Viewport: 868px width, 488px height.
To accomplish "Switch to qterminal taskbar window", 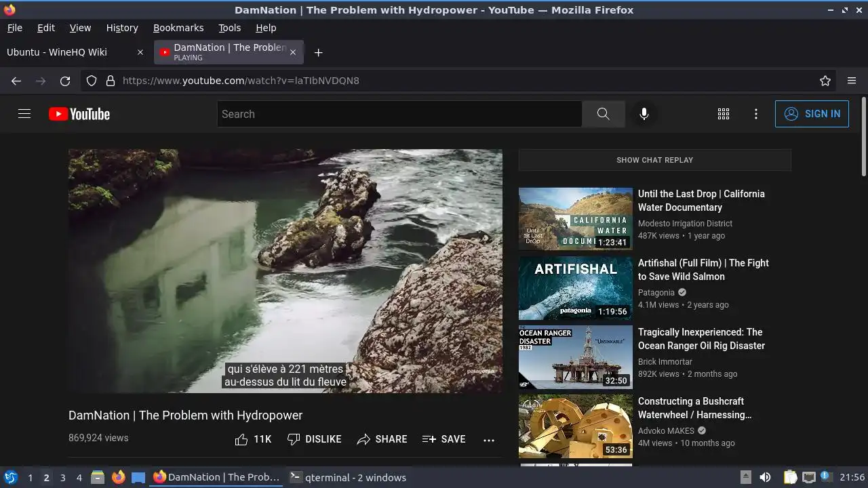I will 348,477.
